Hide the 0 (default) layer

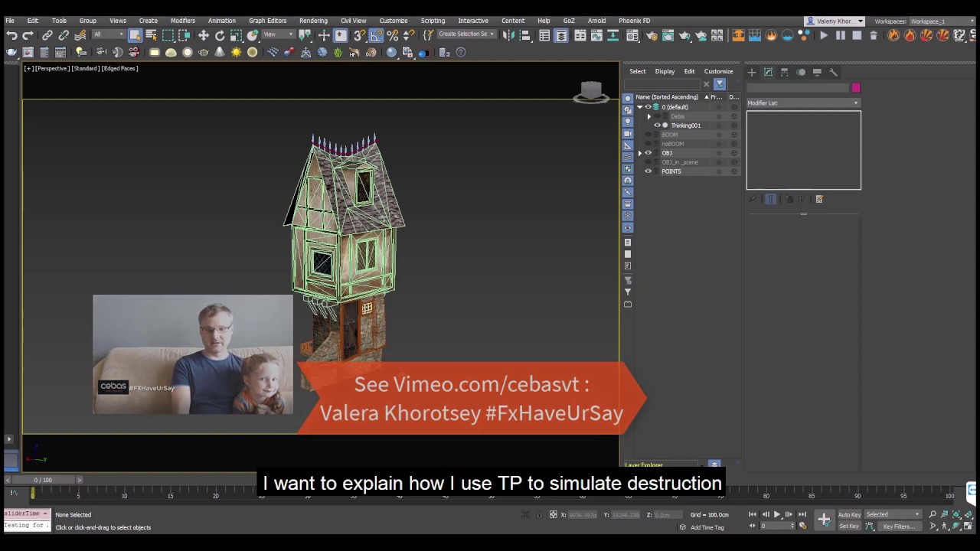648,107
